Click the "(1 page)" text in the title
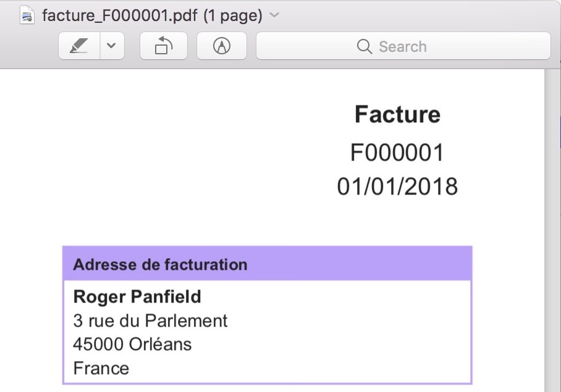561x392 pixels. (232, 15)
